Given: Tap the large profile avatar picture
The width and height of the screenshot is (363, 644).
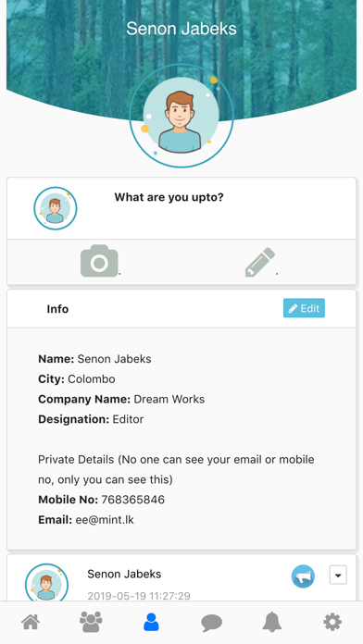Looking at the screenshot, I should pyautogui.click(x=181, y=116).
